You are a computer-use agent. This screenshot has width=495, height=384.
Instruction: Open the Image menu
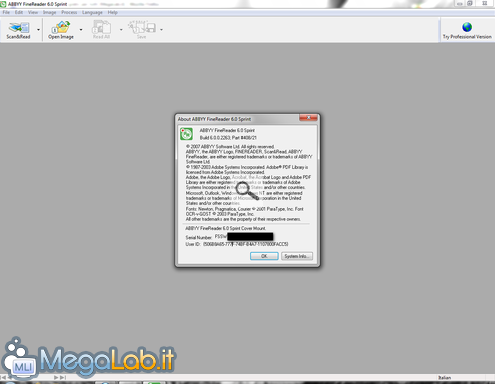[49, 12]
